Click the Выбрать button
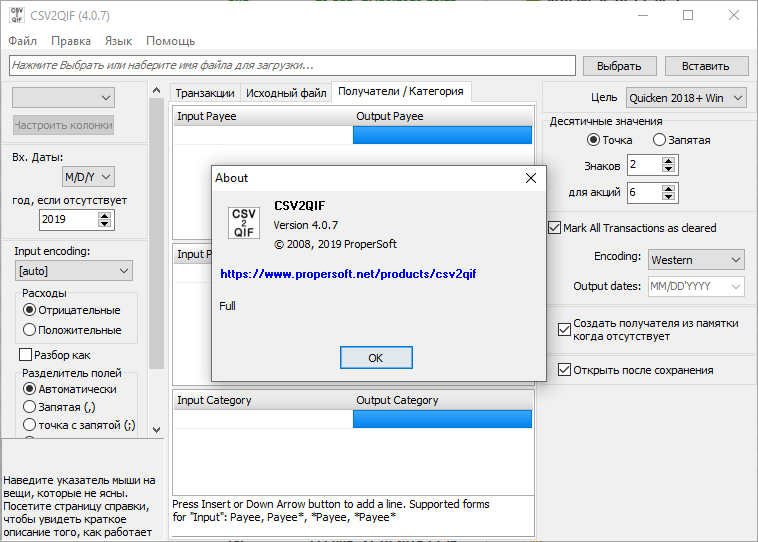The height and width of the screenshot is (542, 758). pyautogui.click(x=619, y=66)
